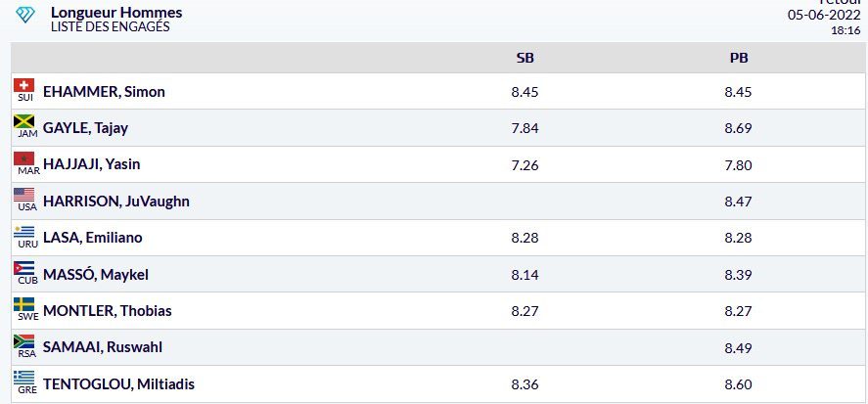Select HARRISON, JuVaughn name

[x=116, y=202]
